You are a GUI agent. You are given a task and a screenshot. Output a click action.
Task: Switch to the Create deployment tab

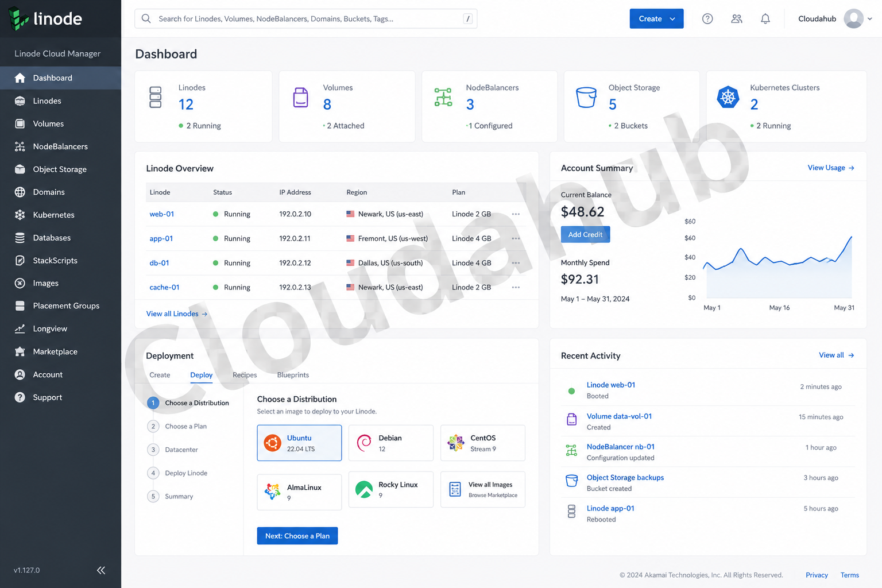[160, 375]
